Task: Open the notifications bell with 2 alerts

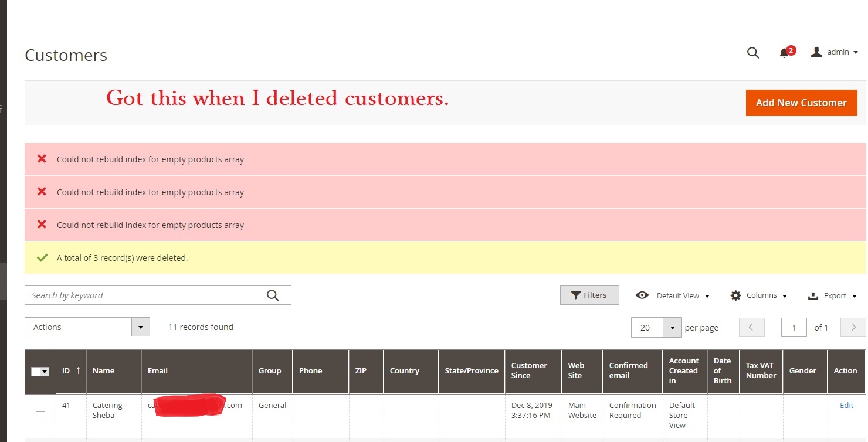Action: click(x=784, y=53)
